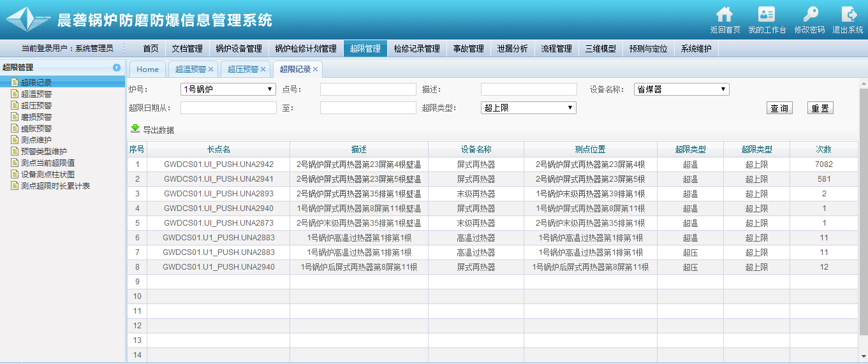Click the 返回首页 home icon
Viewport: 868px width, 364px height.
pos(725,15)
